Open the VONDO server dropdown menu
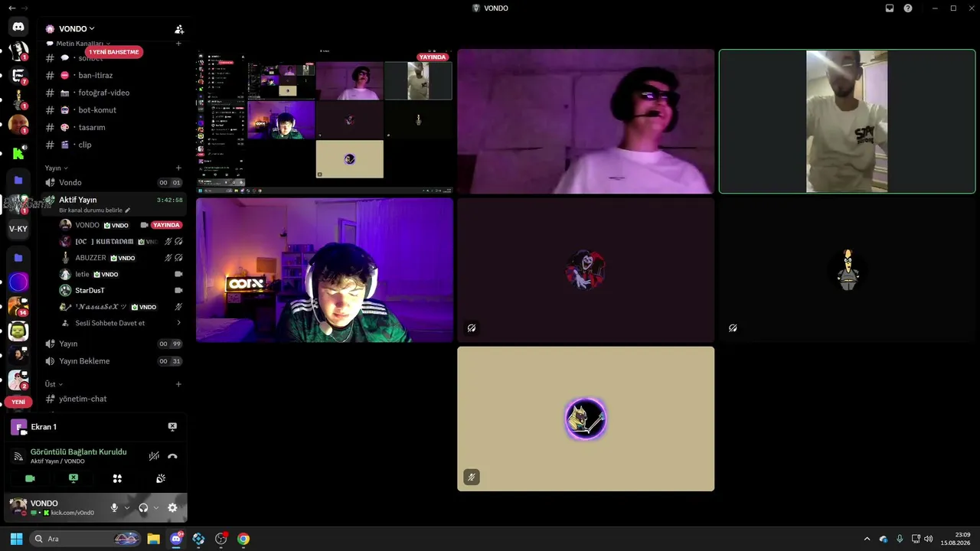Screen dimensions: 980x551 tap(77, 29)
